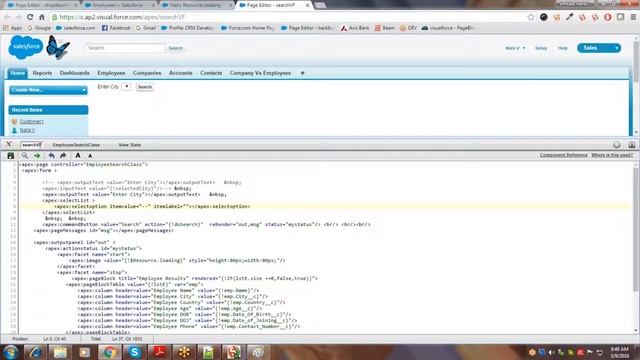Open the Contacts tab
640x360 pixels.
tap(211, 73)
